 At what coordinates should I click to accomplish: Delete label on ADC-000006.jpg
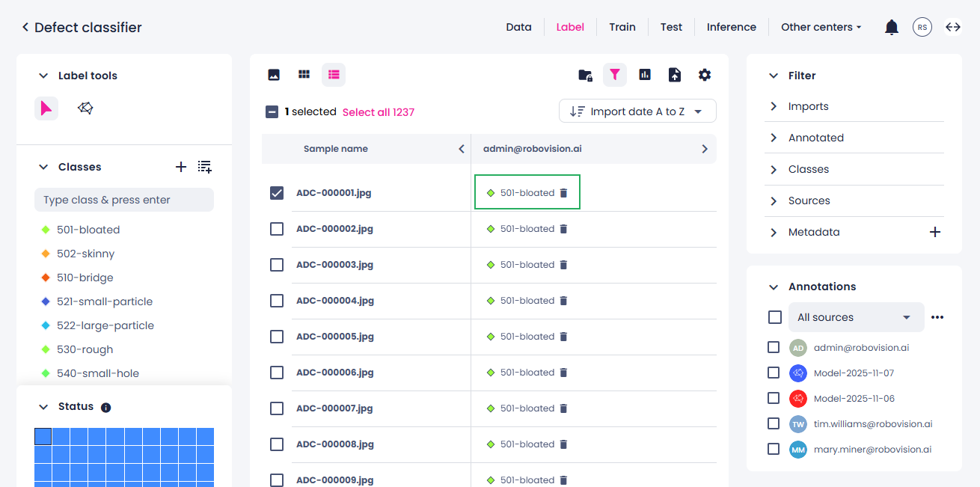tap(564, 373)
